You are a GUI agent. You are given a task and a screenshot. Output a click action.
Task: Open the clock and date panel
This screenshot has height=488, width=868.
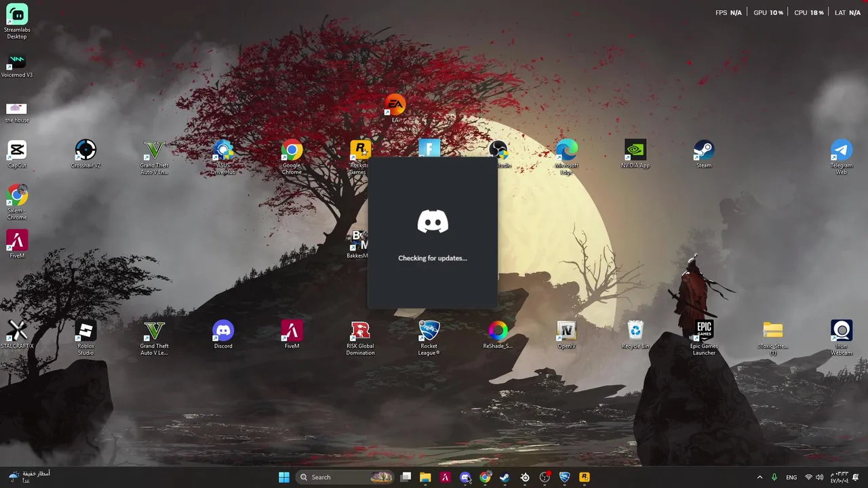[839, 477]
